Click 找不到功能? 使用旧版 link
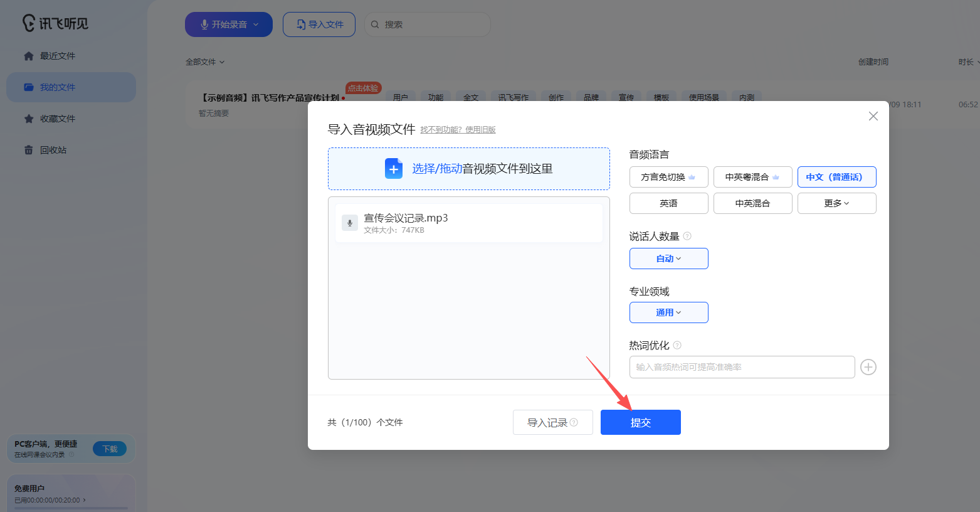 [458, 130]
